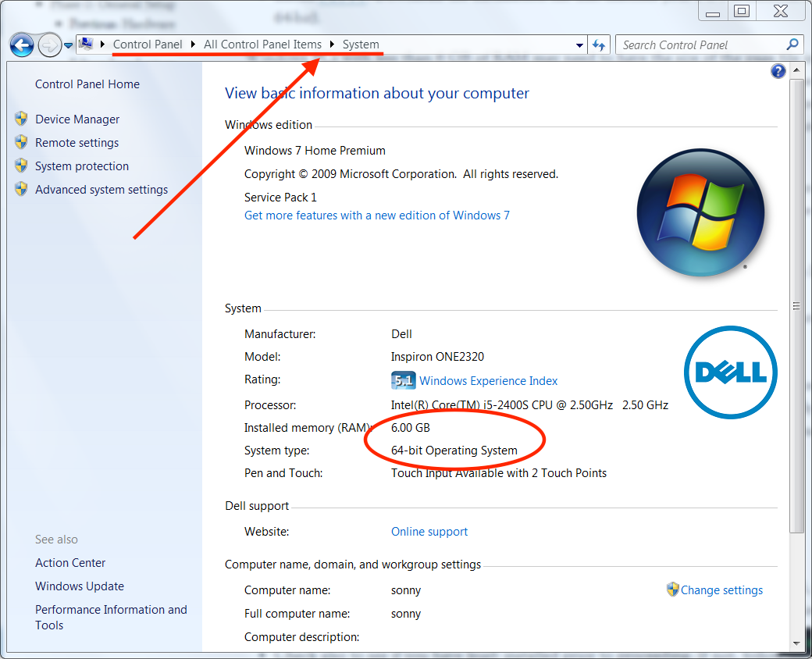Screen dimensions: 812x659
Task: Click the 64-bit Operating System value
Action: point(454,451)
